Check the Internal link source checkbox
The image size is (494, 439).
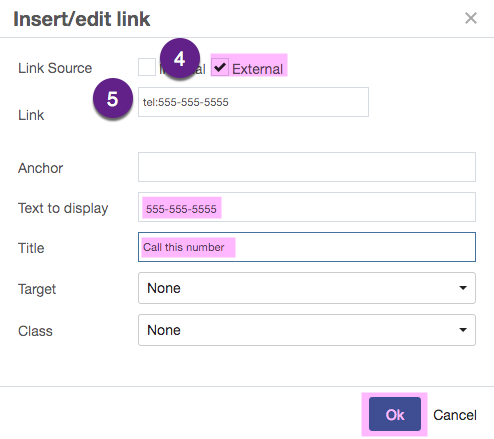[147, 67]
